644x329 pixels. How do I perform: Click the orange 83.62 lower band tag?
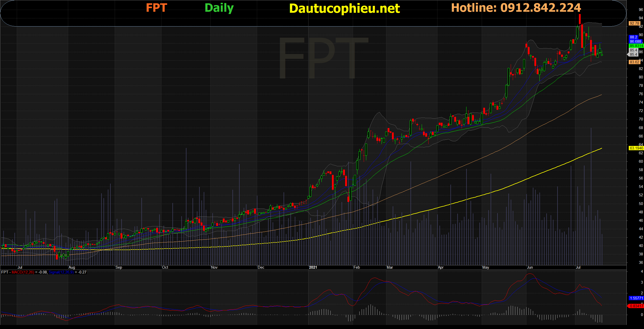[634, 62]
